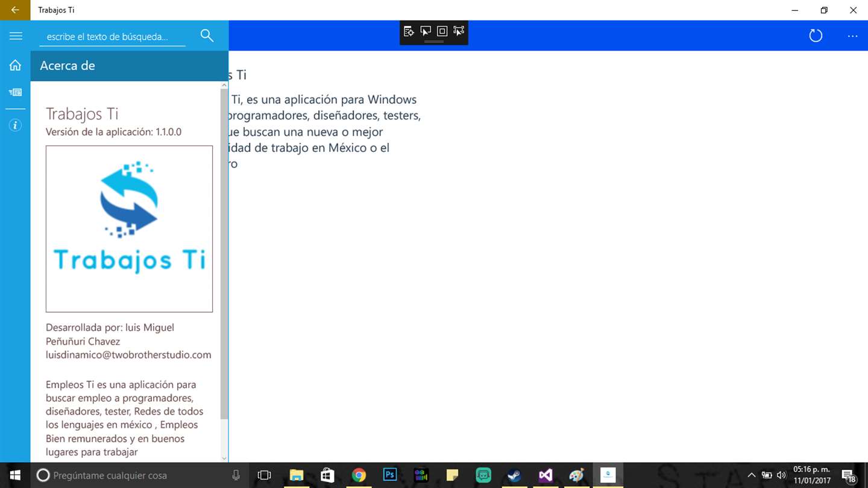Open the more options ellipsis menu
The image size is (868, 488).
tap(852, 36)
